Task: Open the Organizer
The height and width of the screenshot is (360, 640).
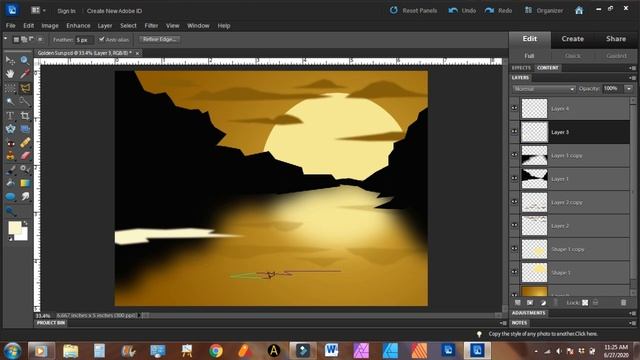Action: [x=544, y=11]
